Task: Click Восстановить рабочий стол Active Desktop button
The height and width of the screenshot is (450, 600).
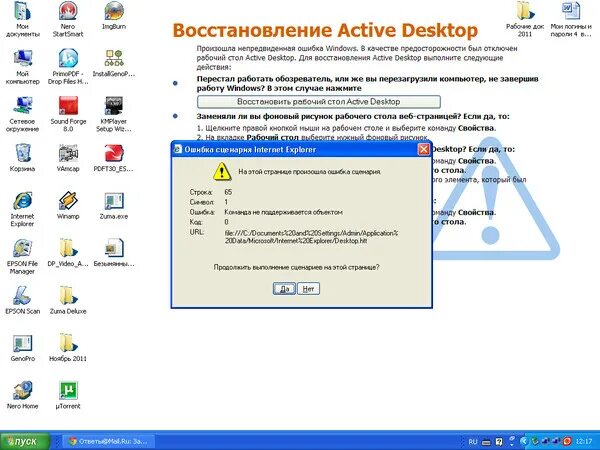Action: point(319,102)
